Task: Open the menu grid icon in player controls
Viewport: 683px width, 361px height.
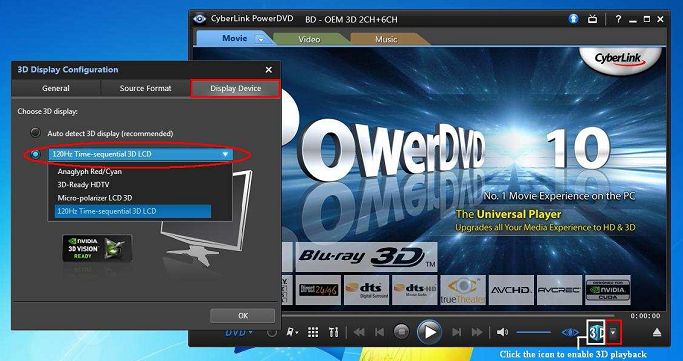Action: 313,333
